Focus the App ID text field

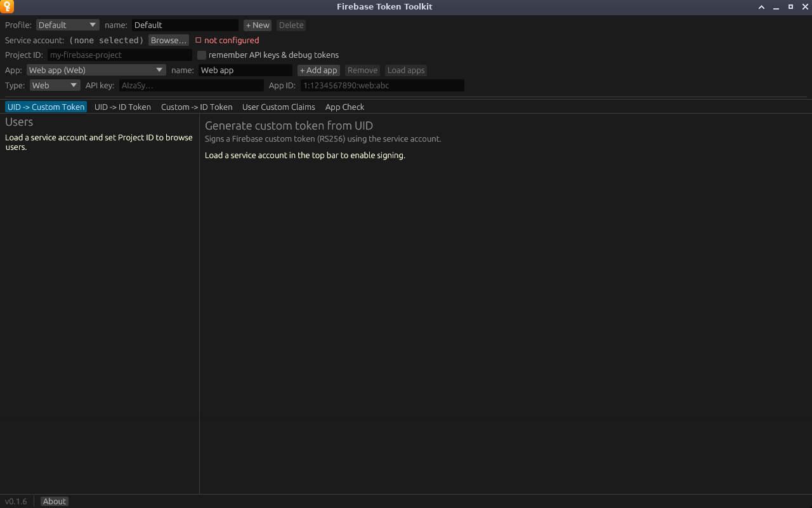point(383,85)
